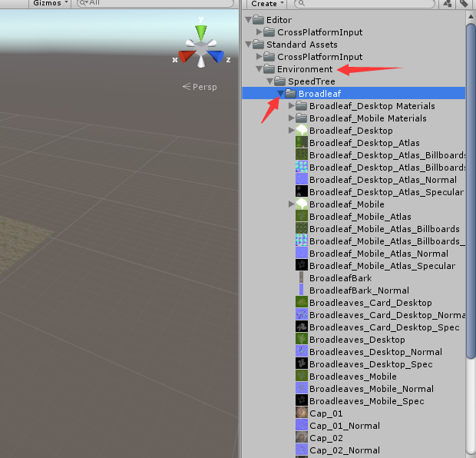Screen dimensions: 476x458
Task: Click Broadleaves_Mobile_Normal texture icon
Action: (302, 388)
